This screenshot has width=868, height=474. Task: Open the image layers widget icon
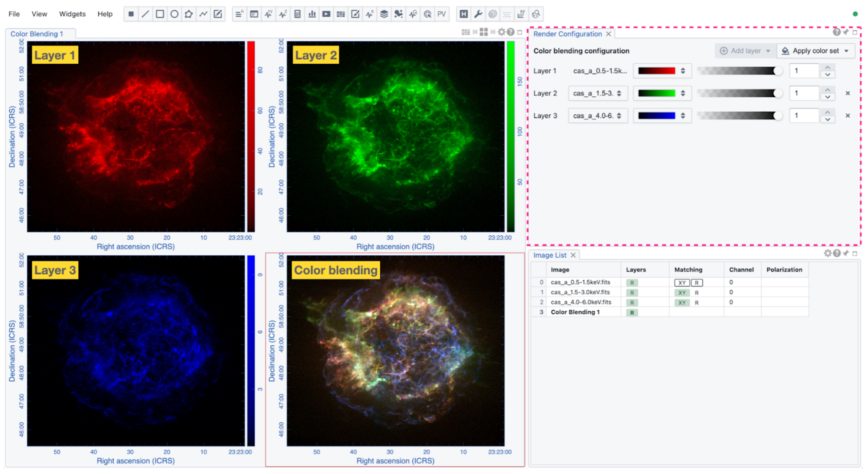[x=384, y=14]
